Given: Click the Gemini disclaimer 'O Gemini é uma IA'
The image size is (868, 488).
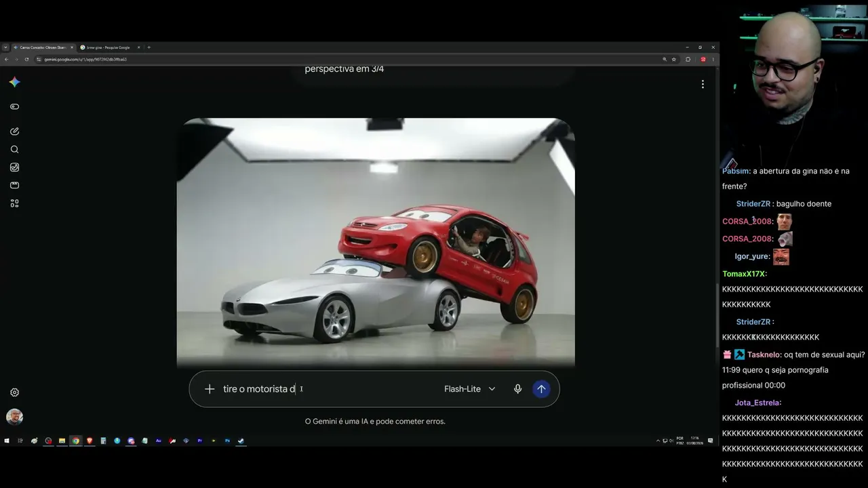Looking at the screenshot, I should (375, 422).
